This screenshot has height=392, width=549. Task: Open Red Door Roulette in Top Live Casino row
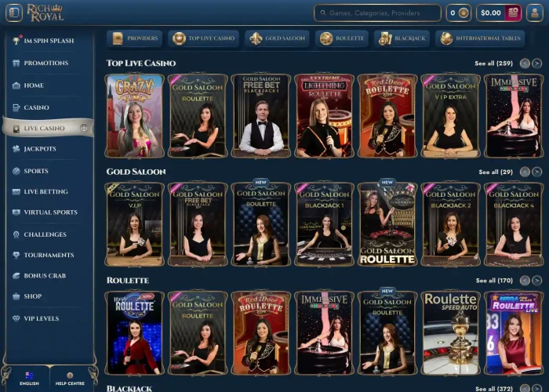pyautogui.click(x=387, y=116)
